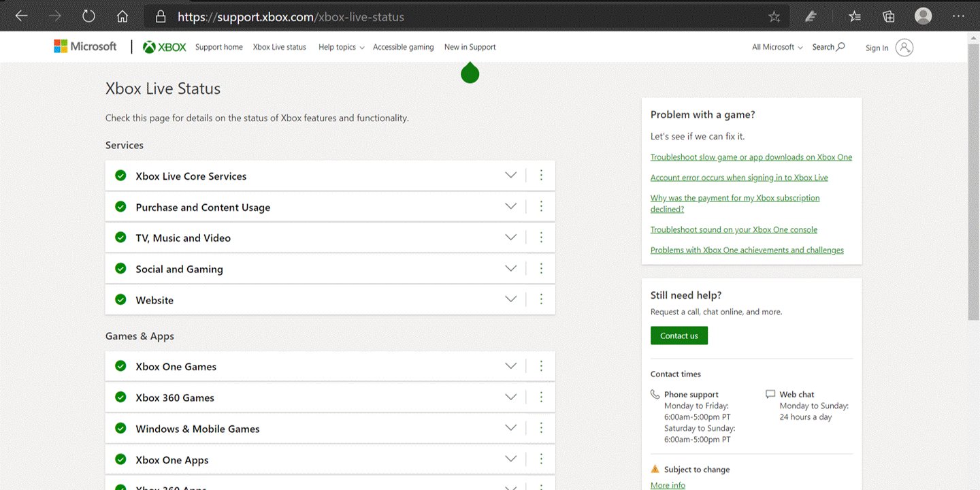The image size is (980, 490).
Task: Open more options for Windows & Mobile Games
Action: click(541, 428)
